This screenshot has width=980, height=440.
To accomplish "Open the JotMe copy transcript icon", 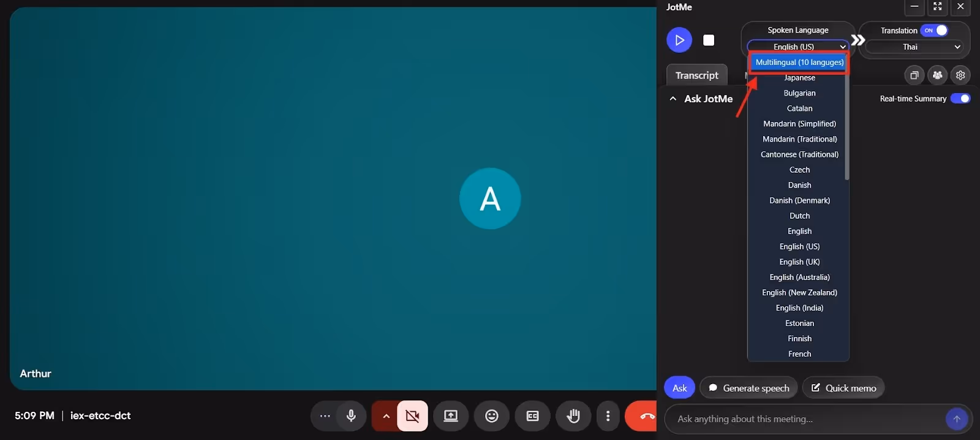I will (914, 75).
